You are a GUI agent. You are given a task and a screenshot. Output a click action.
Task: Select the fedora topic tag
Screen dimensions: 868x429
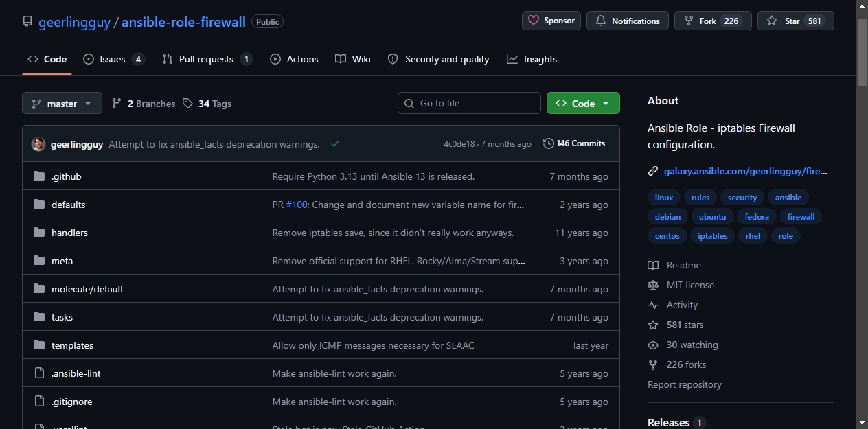(x=757, y=217)
